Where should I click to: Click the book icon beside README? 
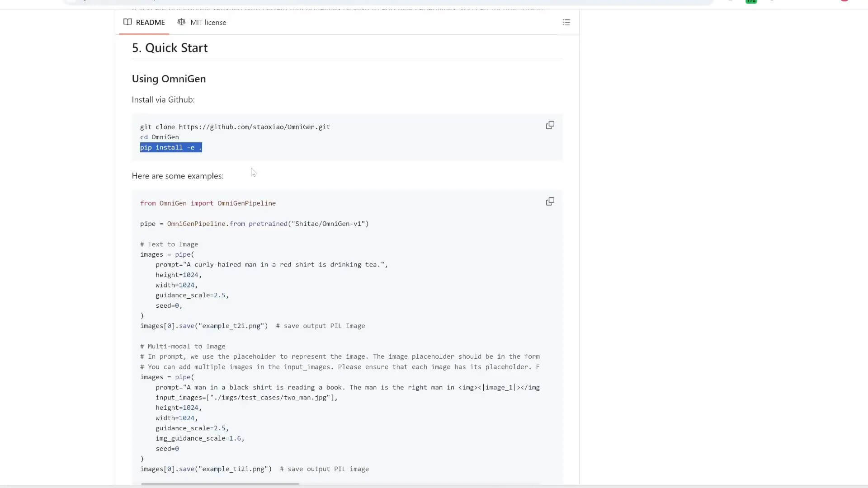click(127, 22)
